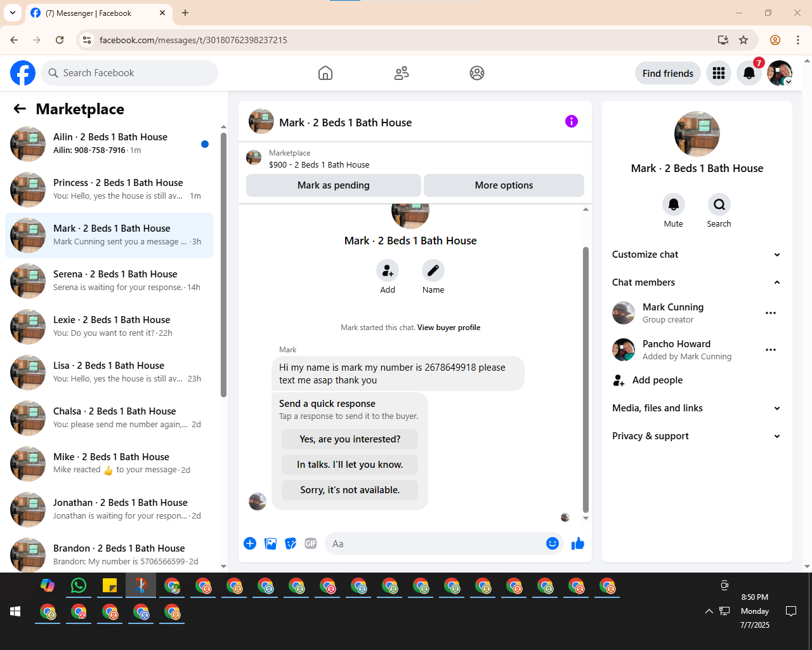Click the Search Facebook field
The height and width of the screenshot is (650, 812).
(x=129, y=73)
